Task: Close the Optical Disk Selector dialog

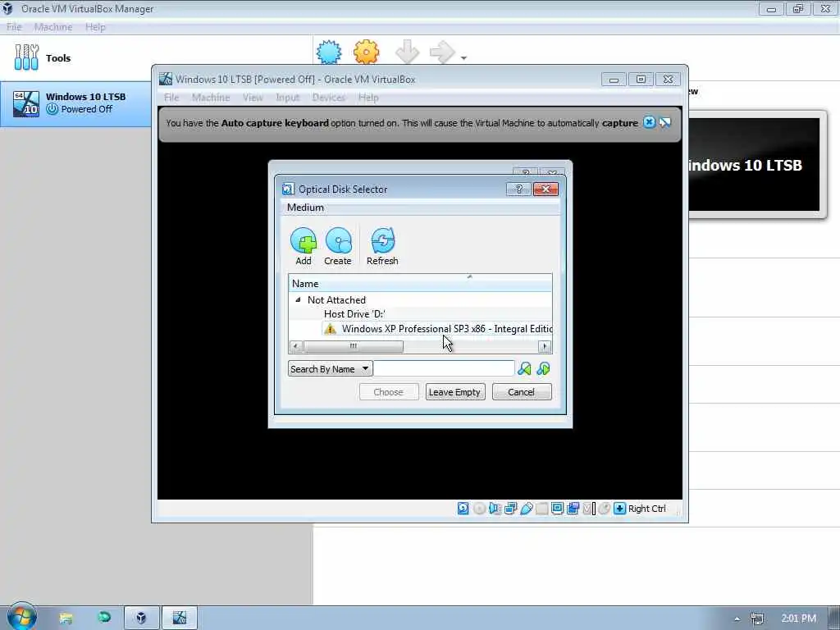Action: [x=546, y=189]
